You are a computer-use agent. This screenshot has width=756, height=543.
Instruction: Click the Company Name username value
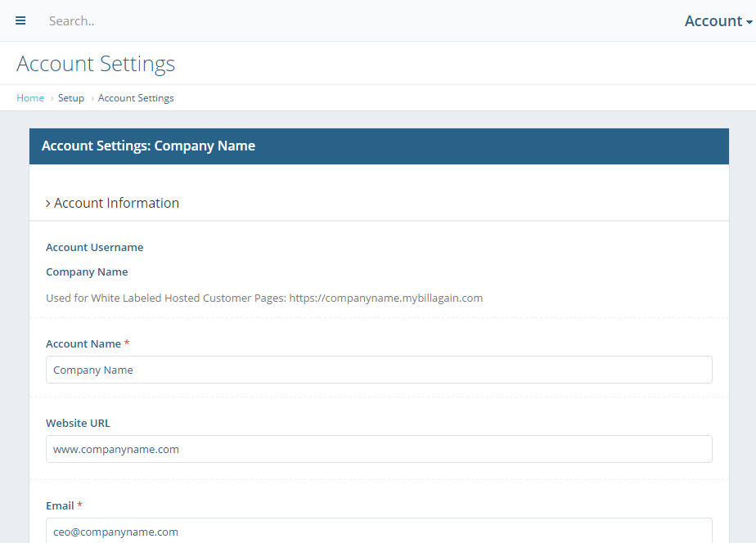(x=87, y=271)
